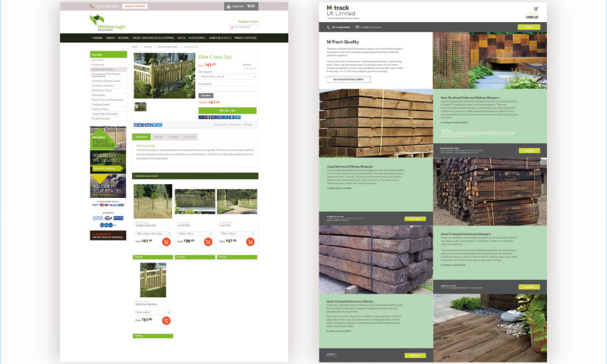
Task: Switch to the fourth product info tab
Action: point(190,136)
